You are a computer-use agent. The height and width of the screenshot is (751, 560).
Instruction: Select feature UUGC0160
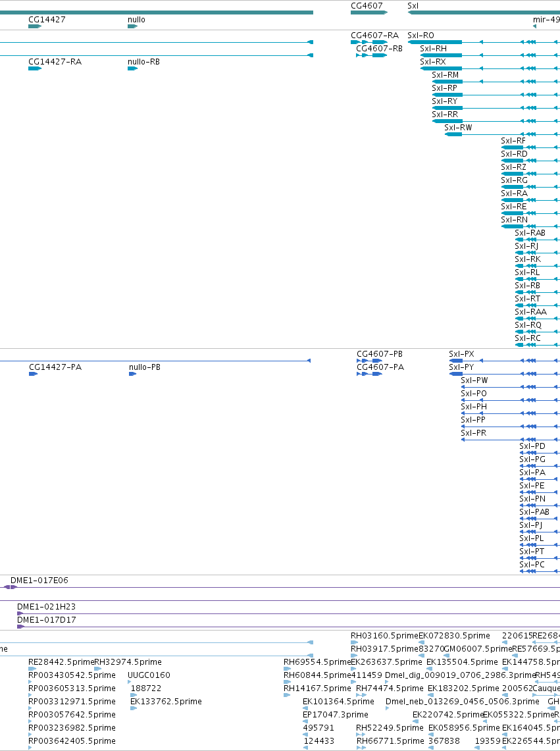pyautogui.click(x=149, y=675)
